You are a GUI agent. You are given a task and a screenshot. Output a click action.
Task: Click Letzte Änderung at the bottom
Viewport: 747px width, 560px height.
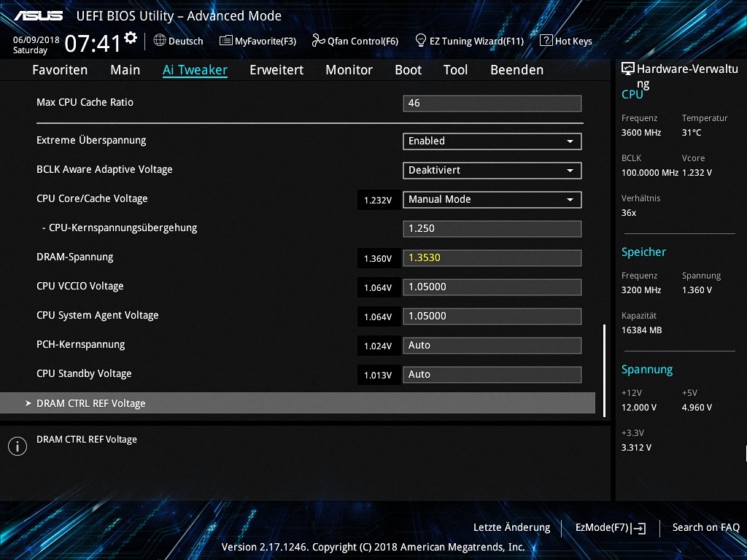[511, 528]
